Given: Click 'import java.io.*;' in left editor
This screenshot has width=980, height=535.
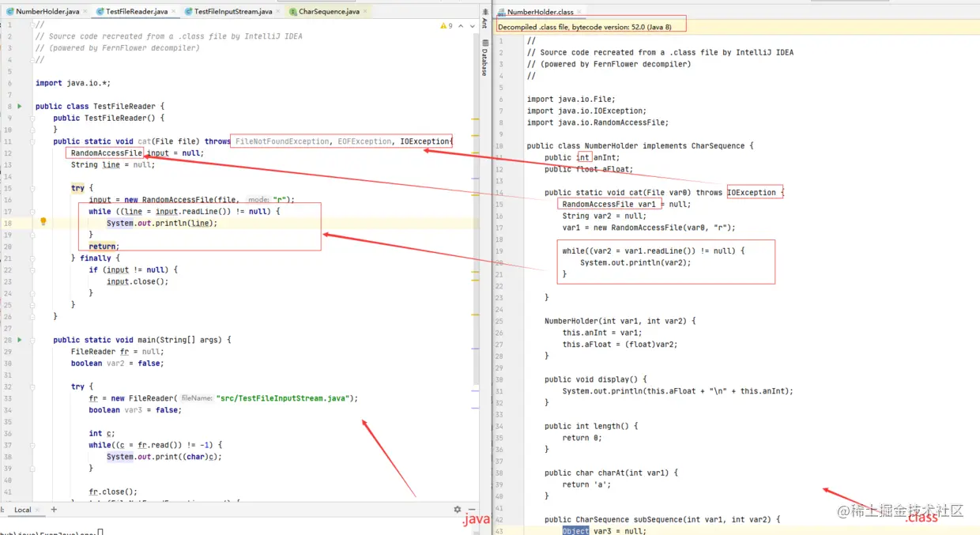Looking at the screenshot, I should tap(73, 83).
